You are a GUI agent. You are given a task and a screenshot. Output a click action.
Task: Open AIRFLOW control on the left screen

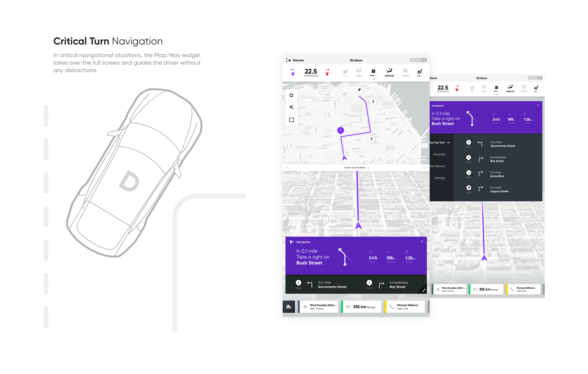tap(389, 72)
